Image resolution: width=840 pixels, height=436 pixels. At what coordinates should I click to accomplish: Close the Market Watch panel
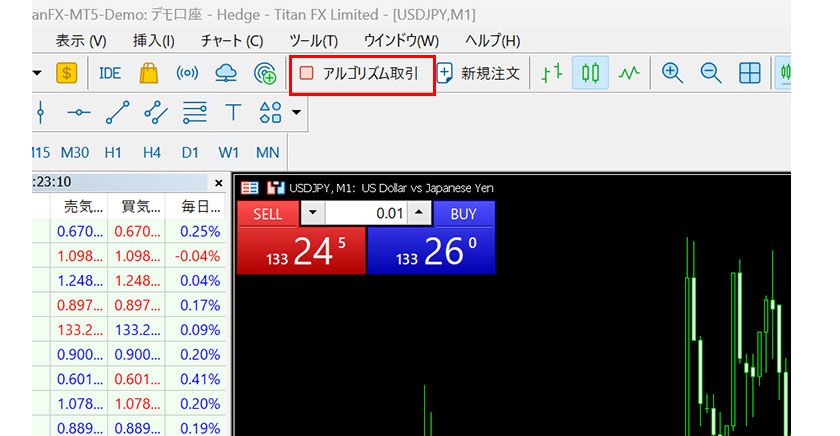pos(219,183)
